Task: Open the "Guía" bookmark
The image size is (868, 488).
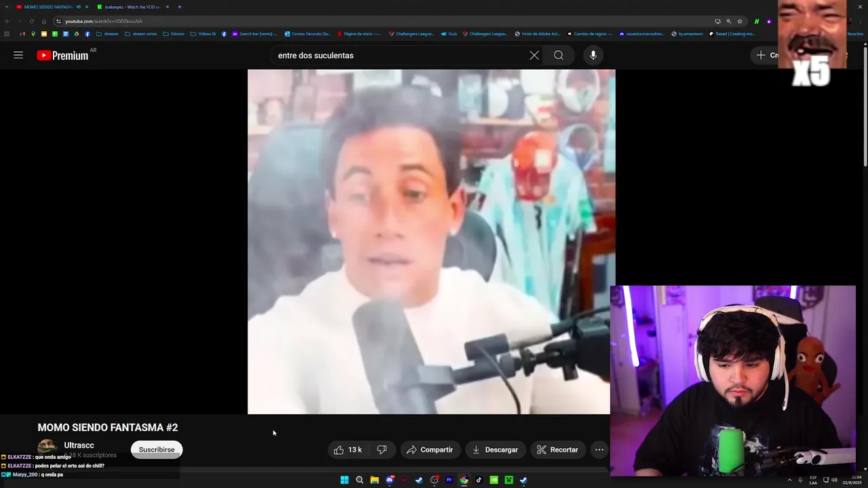Action: pos(449,34)
